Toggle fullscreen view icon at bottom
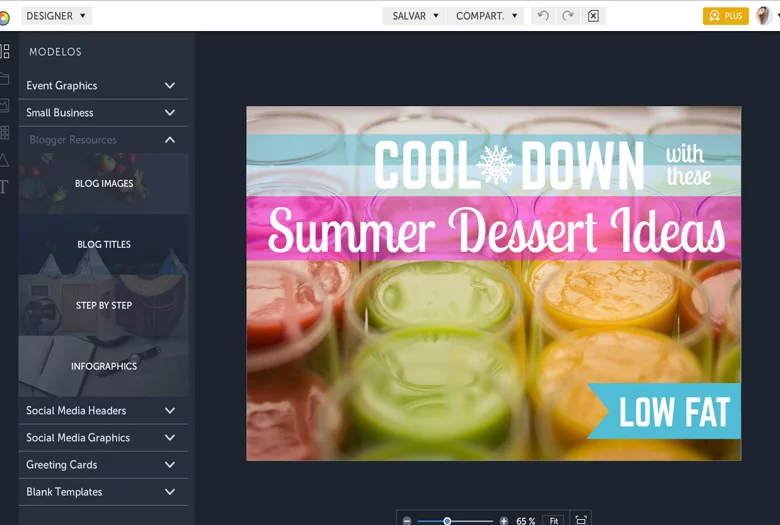This screenshot has width=780, height=525. point(581,520)
